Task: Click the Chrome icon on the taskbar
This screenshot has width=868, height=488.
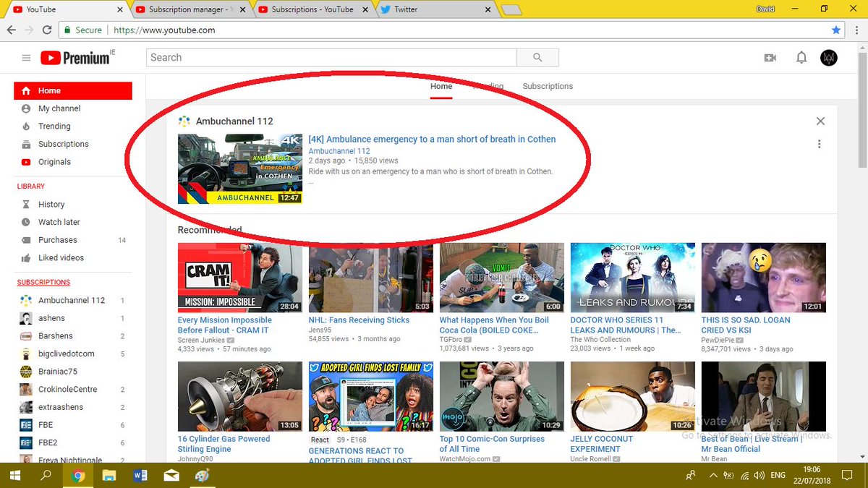Action: click(78, 476)
